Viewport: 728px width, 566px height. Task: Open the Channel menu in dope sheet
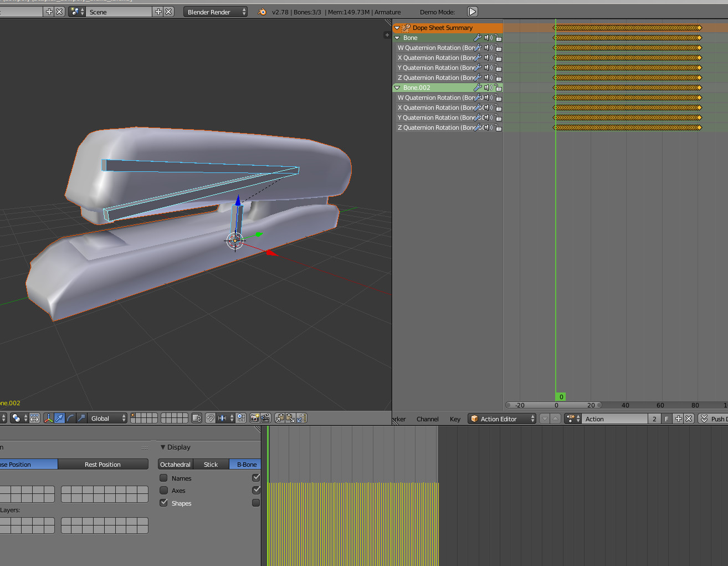tap(427, 419)
